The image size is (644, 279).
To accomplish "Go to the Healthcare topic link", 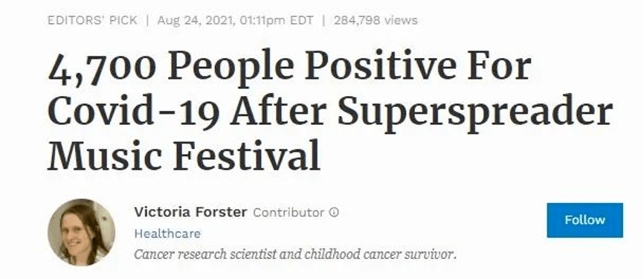I will click(167, 234).
